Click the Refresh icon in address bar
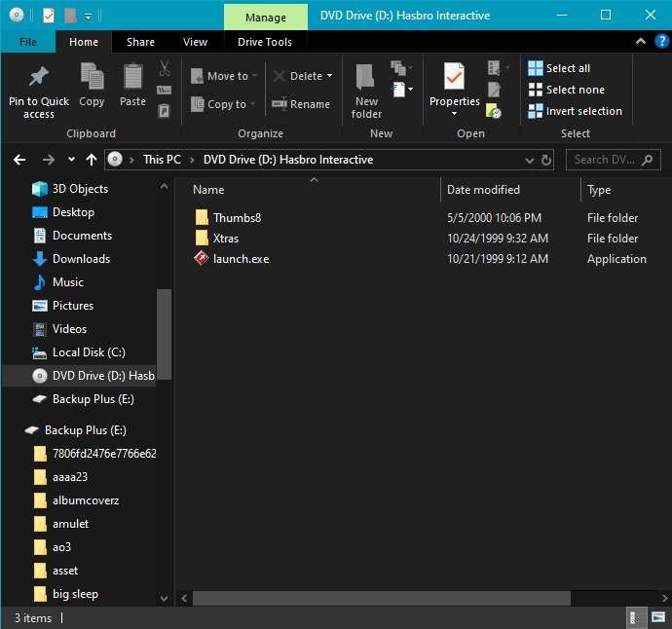Viewport: 672px width, 629px height. pos(546,160)
